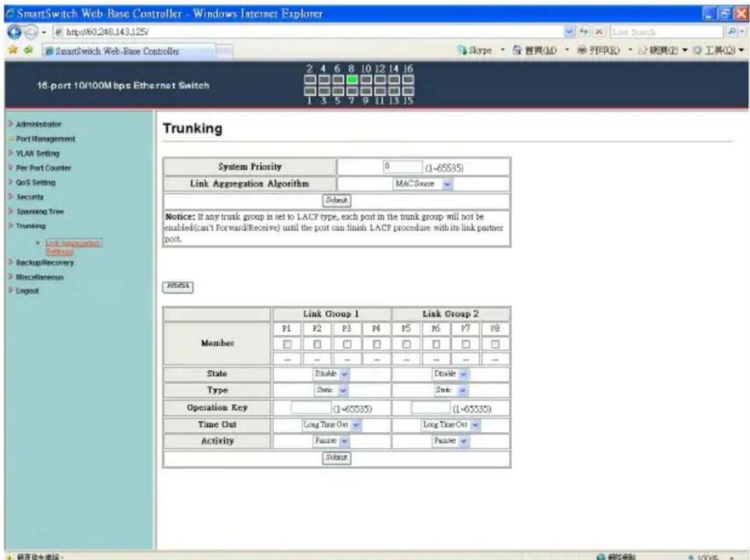Open Backup/Recovery in the sidebar
Viewport: 750px width, 560px height.
pos(45,263)
